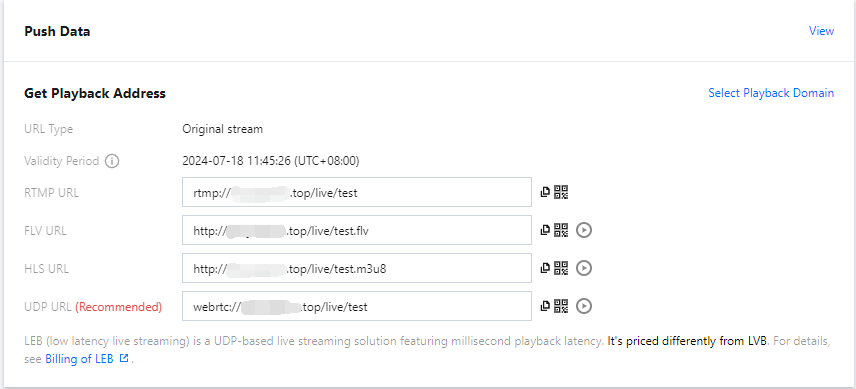Viewport: 856px width, 389px height.
Task: Show QR code for UDP URL
Action: 561,306
